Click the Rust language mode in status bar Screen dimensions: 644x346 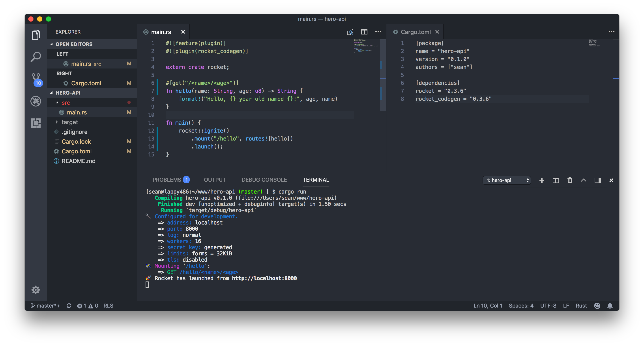pyautogui.click(x=581, y=305)
